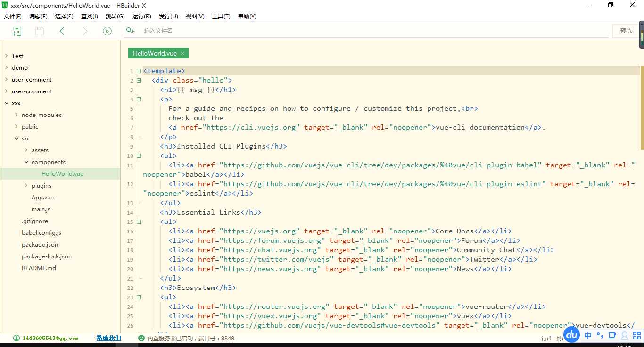
Task: Fold the div block at line 2
Action: pyautogui.click(x=139, y=80)
